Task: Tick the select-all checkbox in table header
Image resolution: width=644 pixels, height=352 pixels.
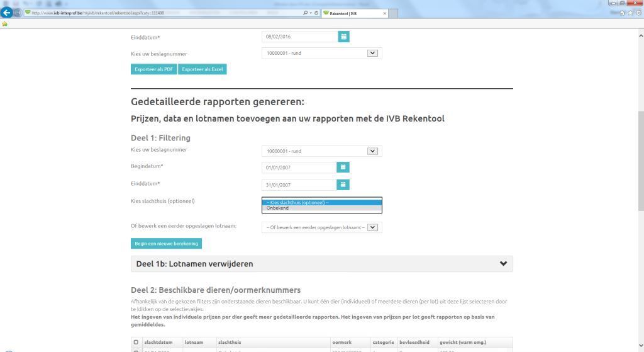Action: pos(136,343)
